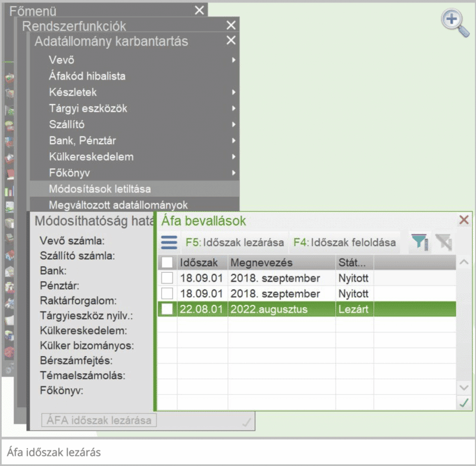476x466 pixels.
Task: Expand the Vevő submenu arrow
Action: coord(233,60)
